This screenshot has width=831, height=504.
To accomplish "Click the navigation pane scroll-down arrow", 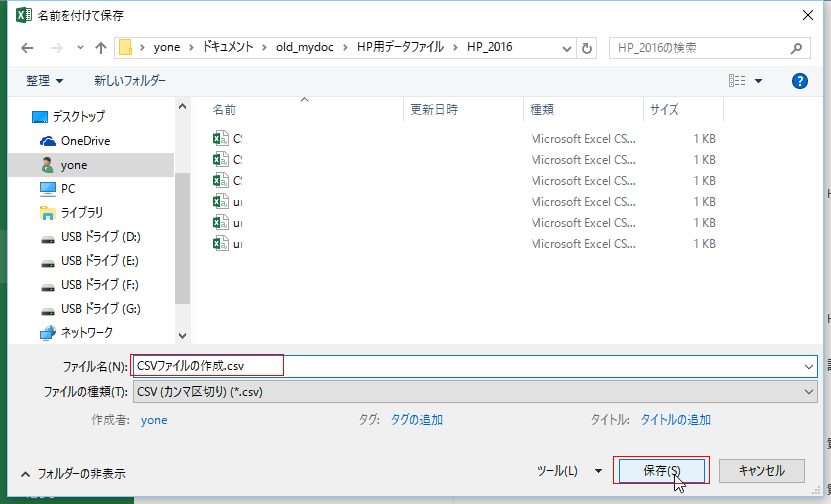I will point(182,335).
